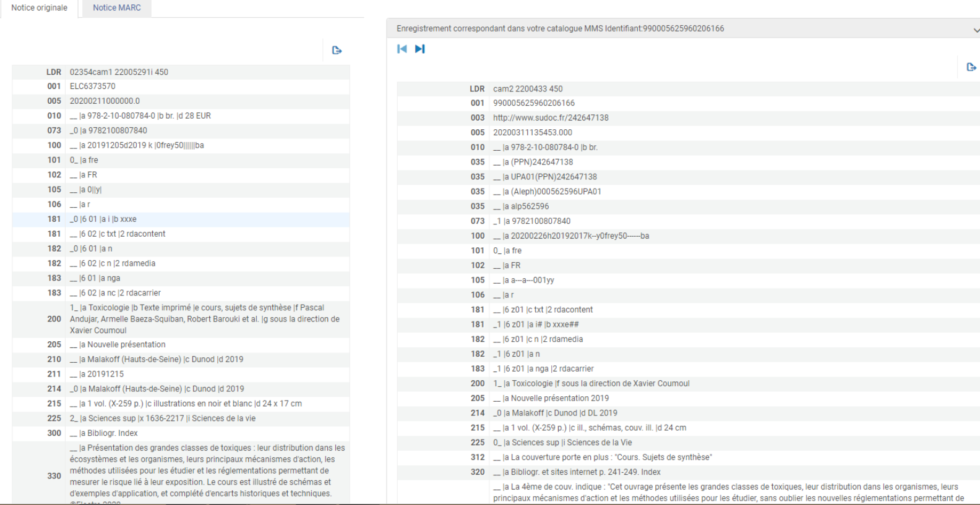Collapse the matching catalogue record panel
This screenshot has width=980, height=505.
coord(975,30)
